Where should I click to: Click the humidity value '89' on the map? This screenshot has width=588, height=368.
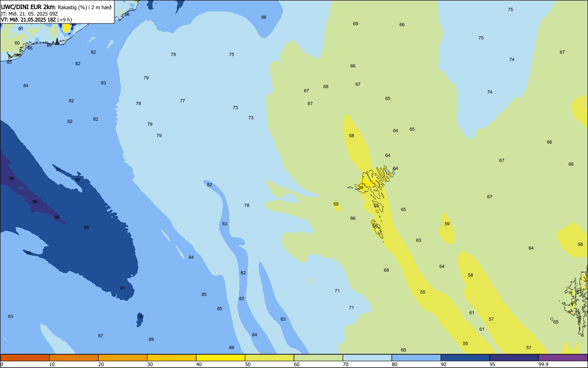pyautogui.click(x=151, y=339)
